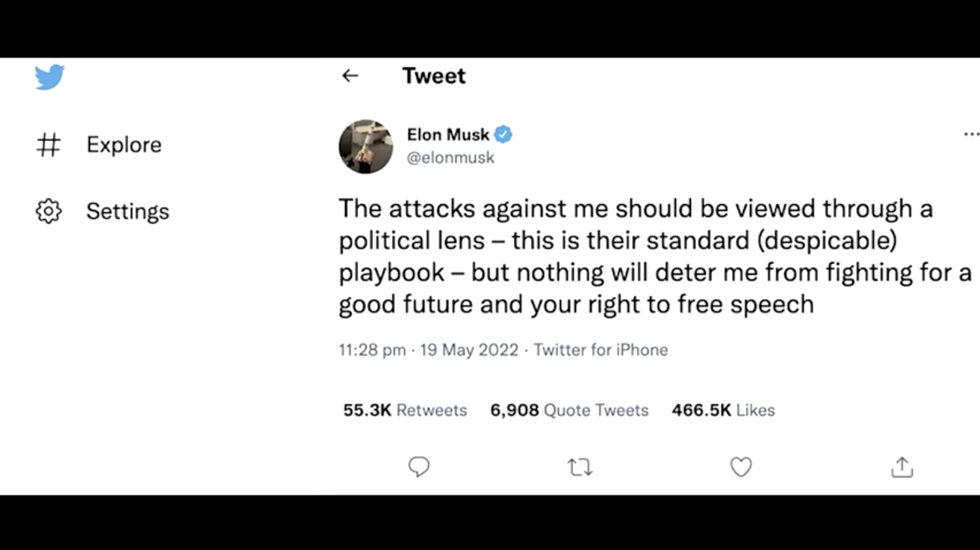View the 6,908 Quote Tweets
This screenshot has width=980, height=550.
(569, 410)
